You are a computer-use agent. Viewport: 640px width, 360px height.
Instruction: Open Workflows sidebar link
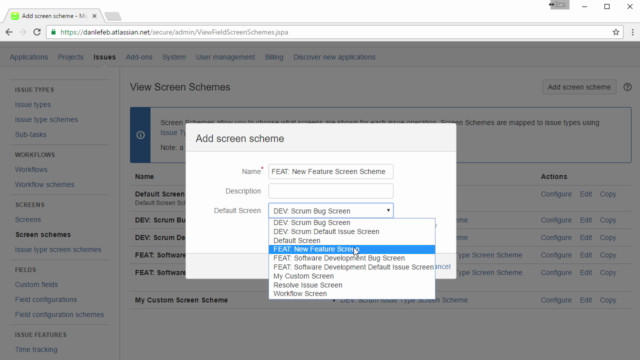click(31, 169)
